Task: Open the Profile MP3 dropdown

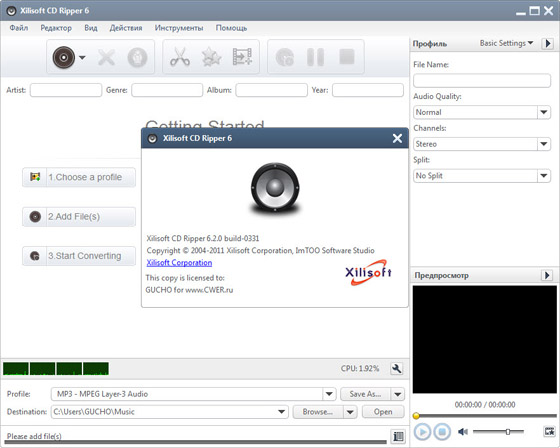Action: tap(329, 394)
